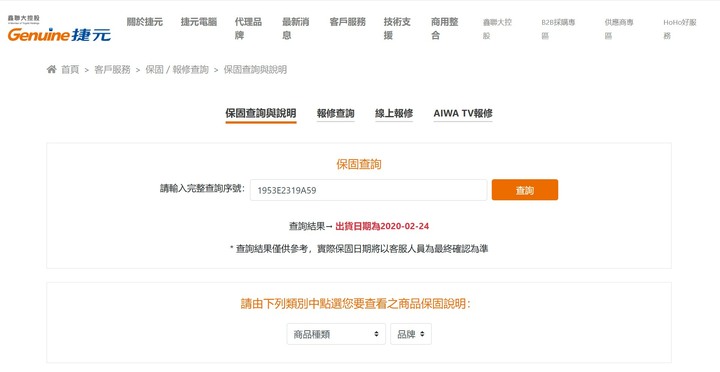This screenshot has width=720, height=372.
Task: Click 保固查詢與說明 breadcrumb text
Action: [255, 70]
